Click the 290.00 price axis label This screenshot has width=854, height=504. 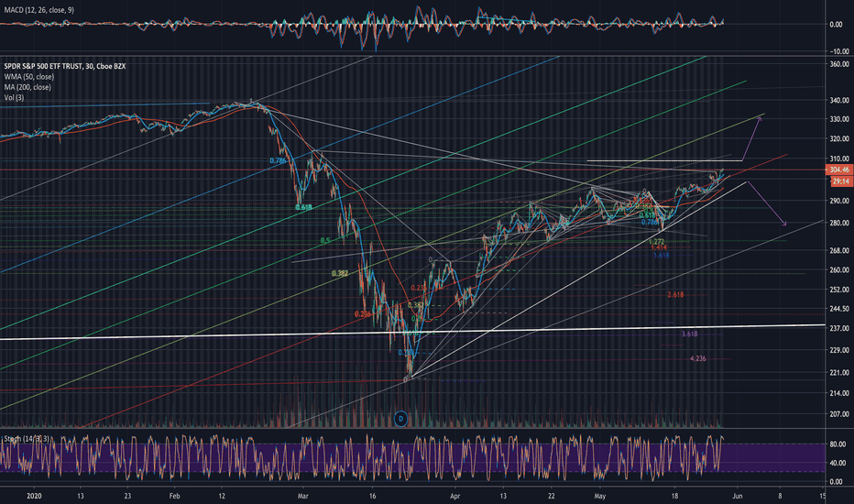[x=839, y=201]
